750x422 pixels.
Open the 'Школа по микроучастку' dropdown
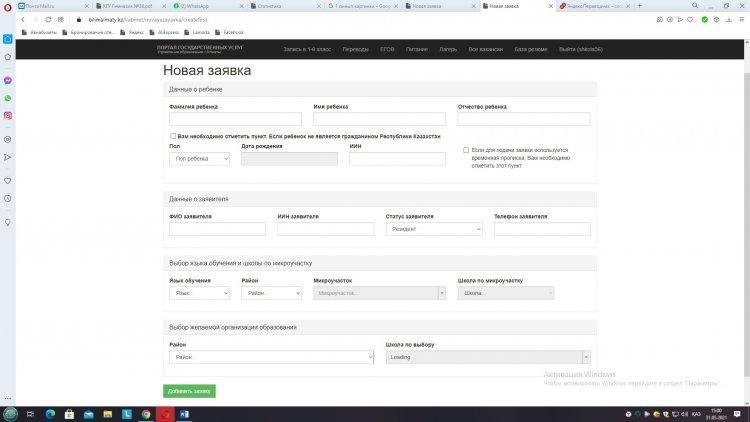[x=506, y=293]
